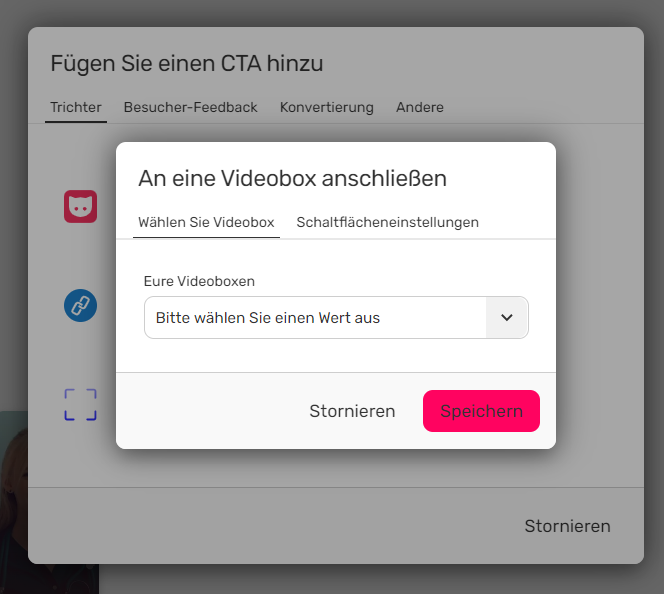
Task: Click the 'An eine Videobox anschließen' heading
Action: (292, 178)
